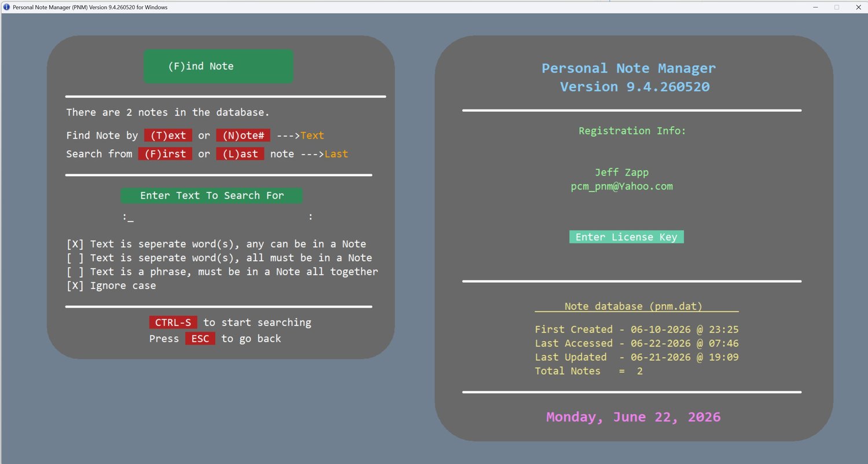Viewport: 868px width, 464px height.
Task: Toggle 'any can be in a Note' checkbox
Action: pyautogui.click(x=75, y=244)
